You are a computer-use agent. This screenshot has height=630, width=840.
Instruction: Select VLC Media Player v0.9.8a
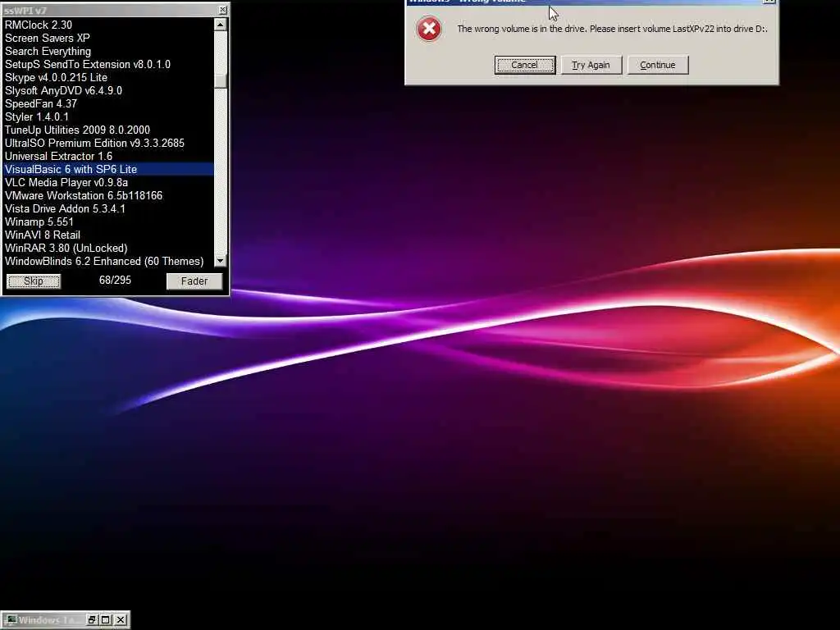(x=109, y=183)
